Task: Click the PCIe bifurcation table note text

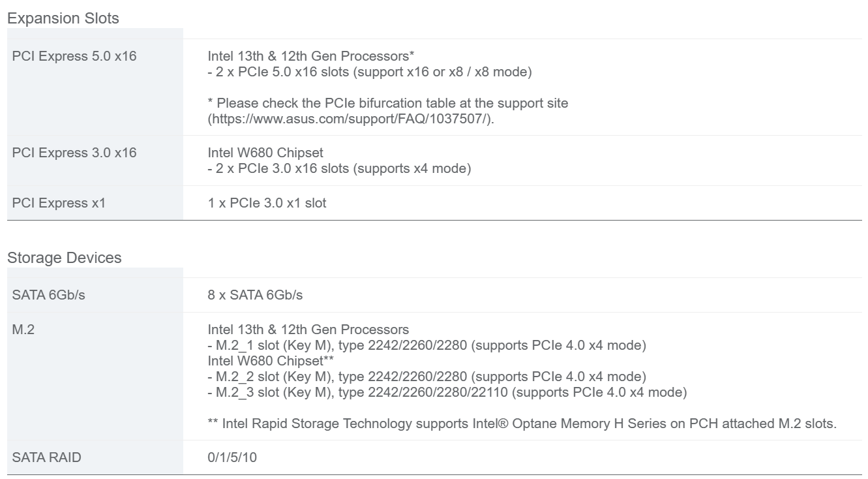Action: coord(388,103)
